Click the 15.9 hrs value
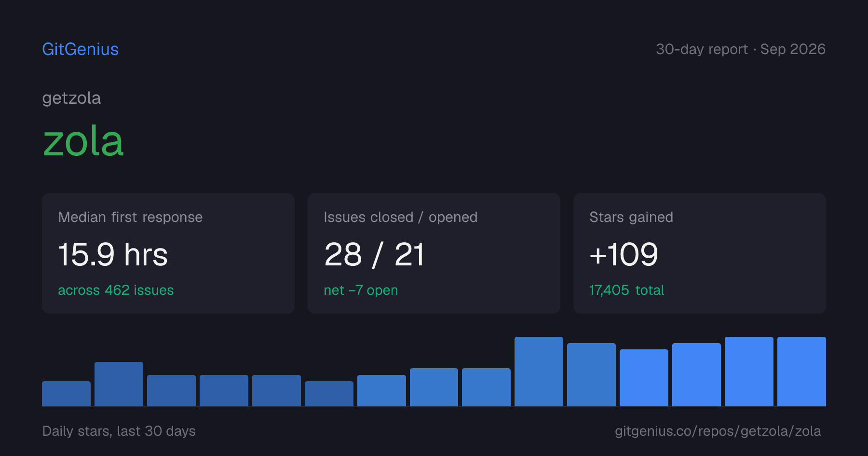This screenshot has width=868, height=456. [x=113, y=254]
